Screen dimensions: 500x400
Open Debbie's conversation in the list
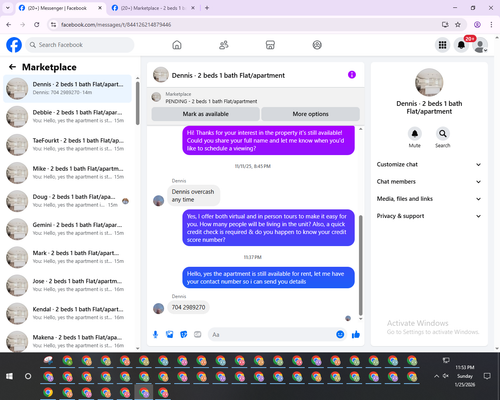[x=67, y=117]
